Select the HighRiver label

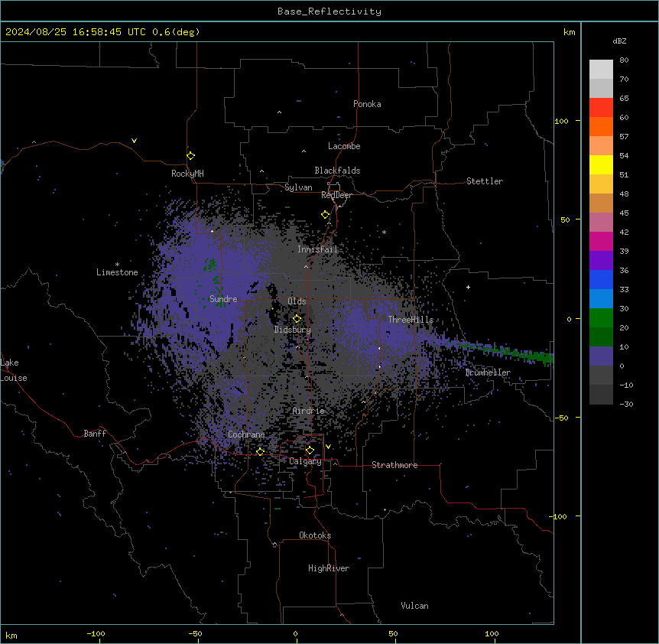[x=329, y=568]
